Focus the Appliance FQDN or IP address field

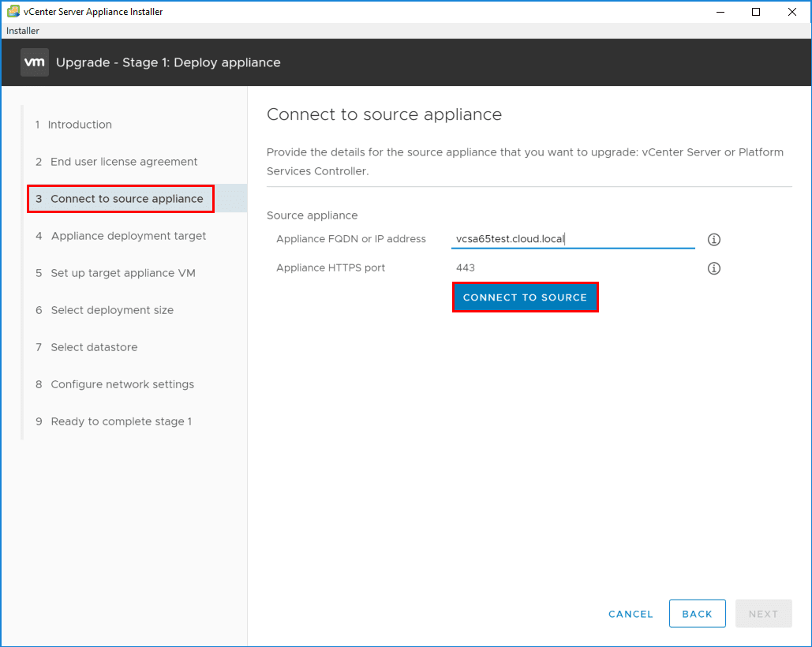point(572,239)
